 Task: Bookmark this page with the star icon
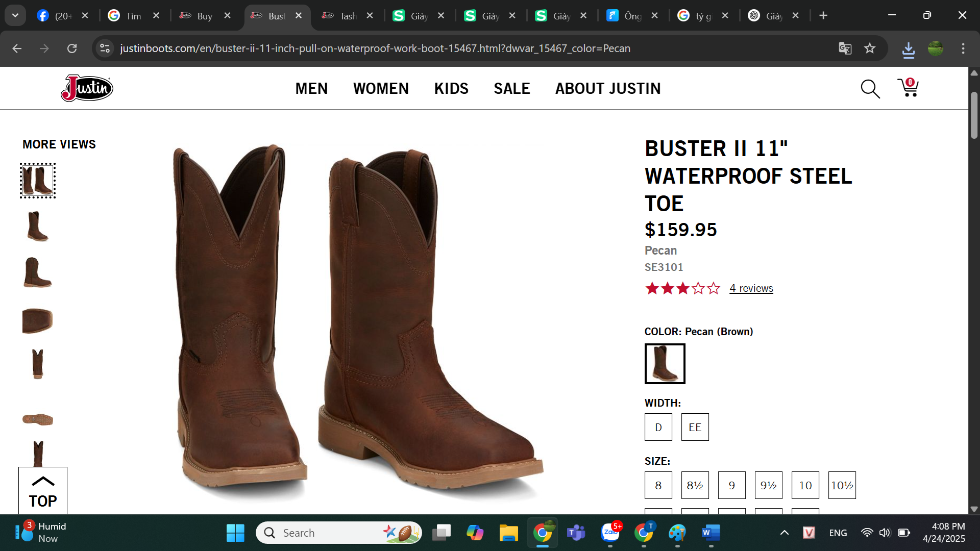870,48
